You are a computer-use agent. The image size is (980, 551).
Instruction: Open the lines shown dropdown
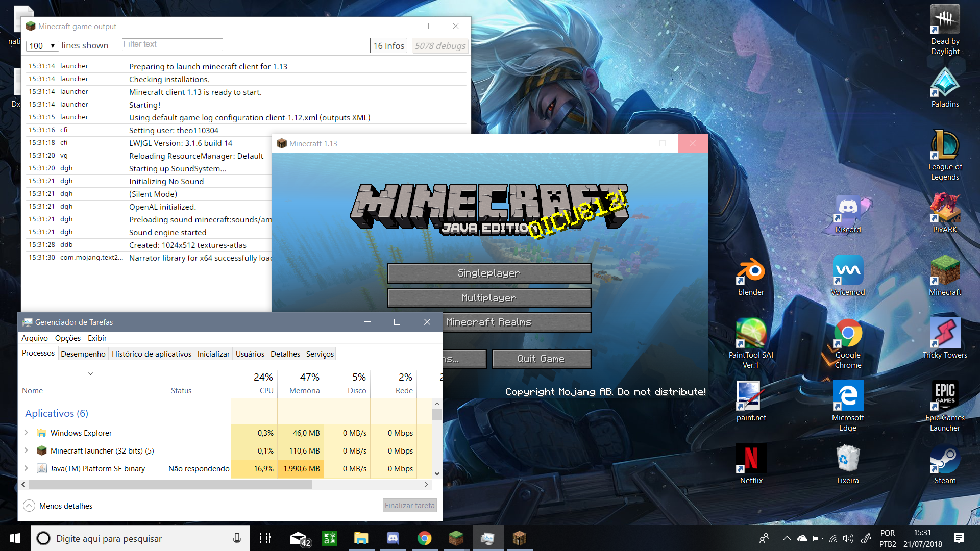(x=42, y=46)
